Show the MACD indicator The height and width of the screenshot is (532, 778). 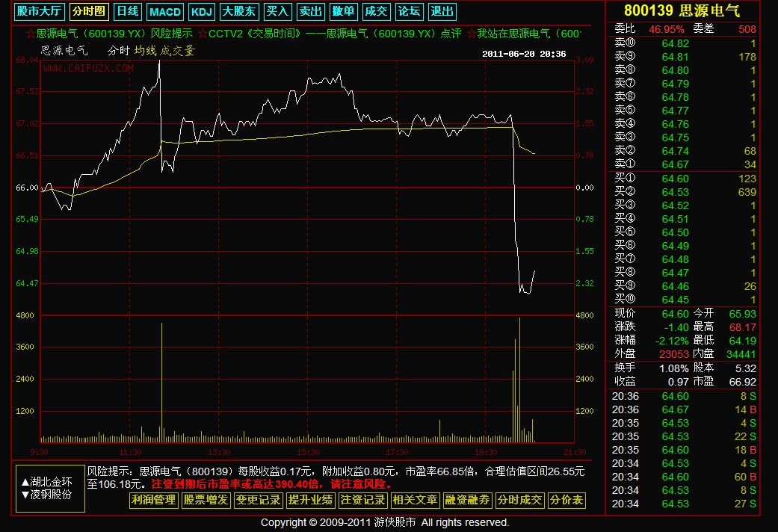164,11
